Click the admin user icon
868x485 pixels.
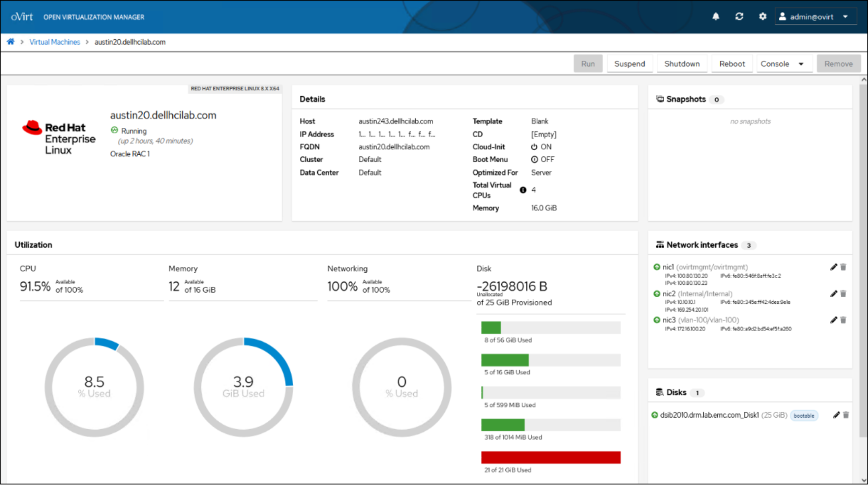point(782,17)
